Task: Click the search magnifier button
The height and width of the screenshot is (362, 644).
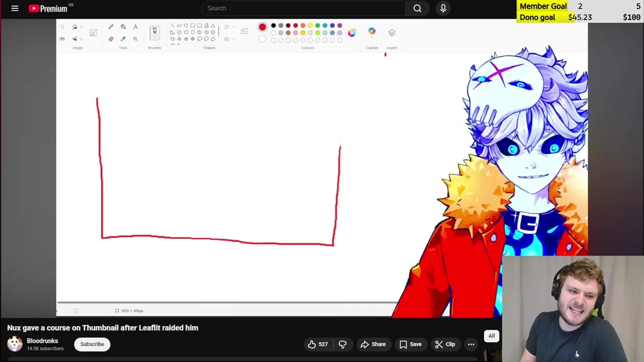Action: [x=417, y=8]
